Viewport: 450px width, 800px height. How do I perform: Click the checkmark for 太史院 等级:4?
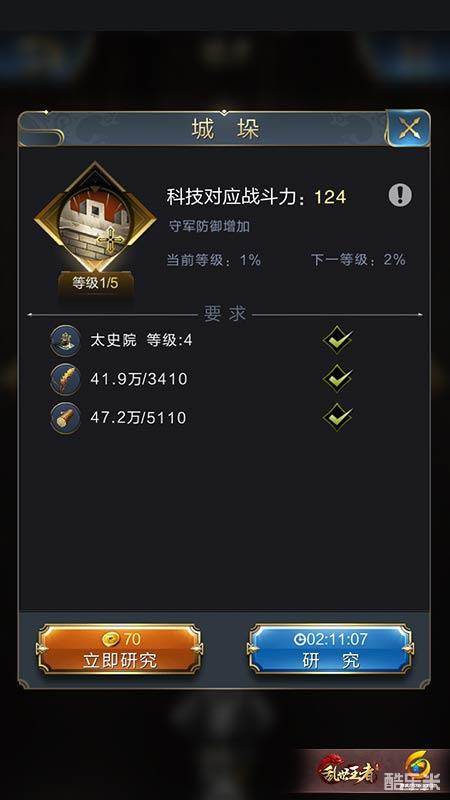pos(338,340)
